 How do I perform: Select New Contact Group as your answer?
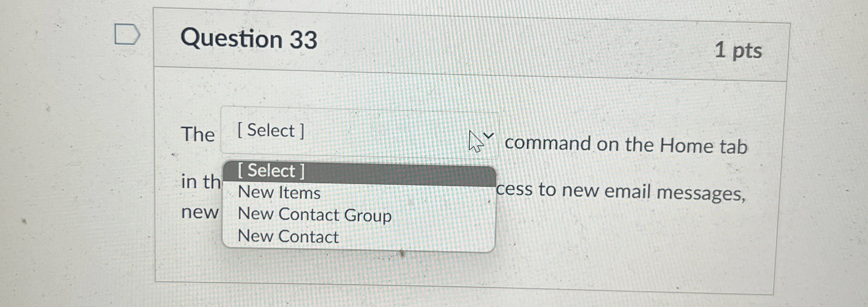(314, 215)
